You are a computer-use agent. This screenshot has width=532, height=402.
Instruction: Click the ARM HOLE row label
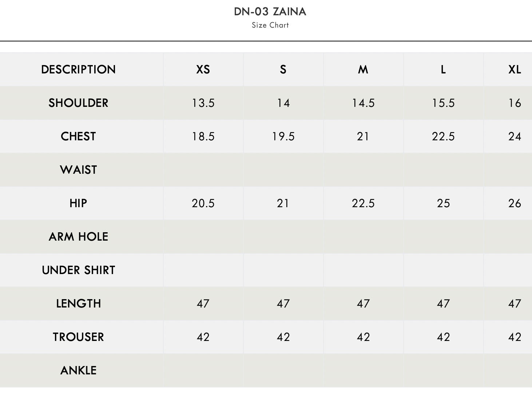(x=78, y=237)
